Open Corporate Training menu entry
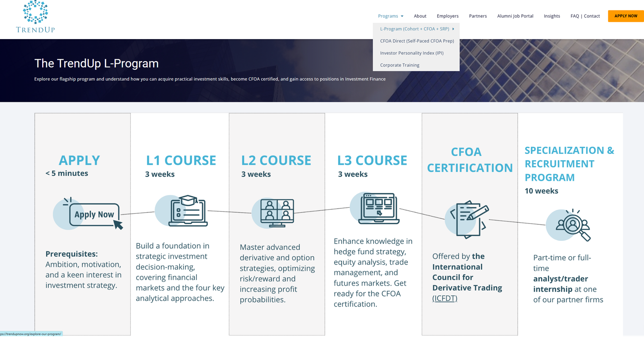 (400, 65)
